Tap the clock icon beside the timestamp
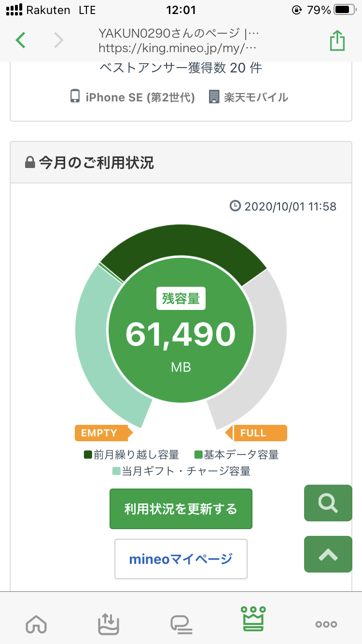This screenshot has height=644, width=362. point(235,207)
